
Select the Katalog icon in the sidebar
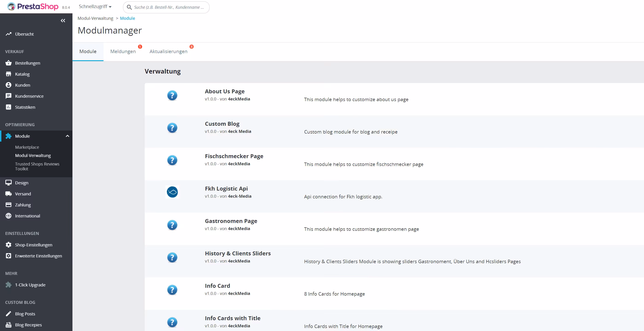(9, 74)
